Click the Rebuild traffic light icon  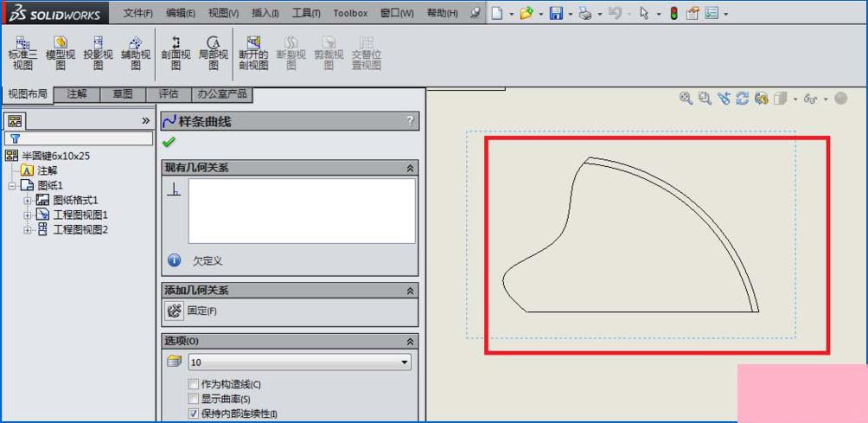[673, 14]
